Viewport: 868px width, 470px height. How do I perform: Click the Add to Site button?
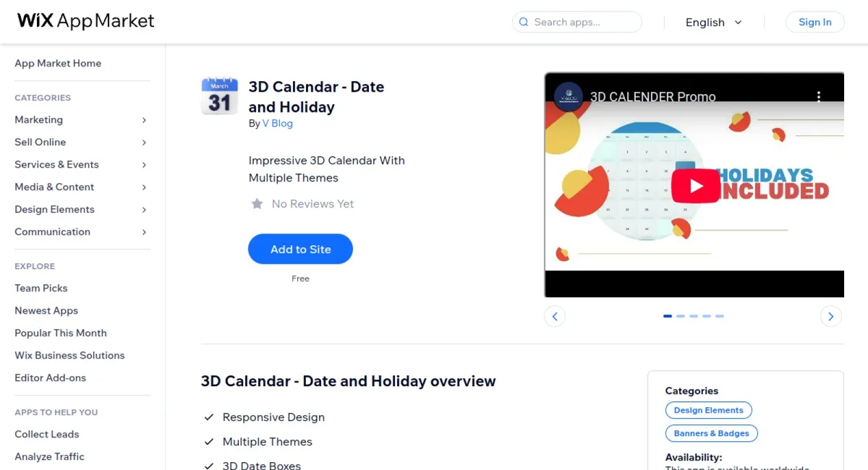pyautogui.click(x=300, y=249)
